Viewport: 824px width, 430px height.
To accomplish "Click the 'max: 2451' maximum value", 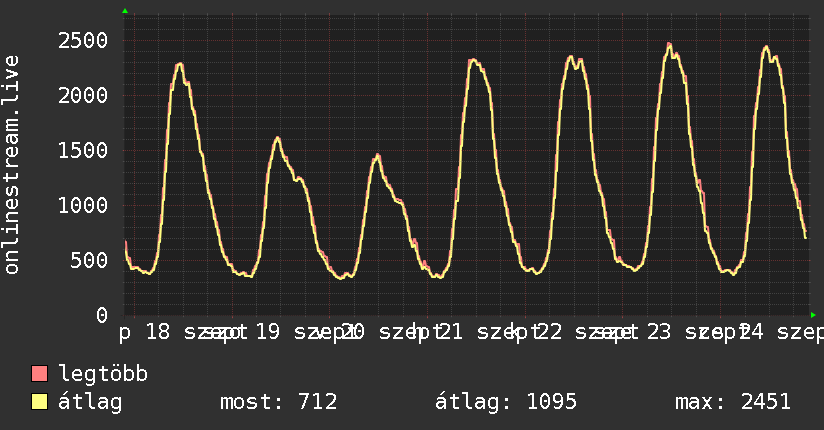I will coord(733,402).
